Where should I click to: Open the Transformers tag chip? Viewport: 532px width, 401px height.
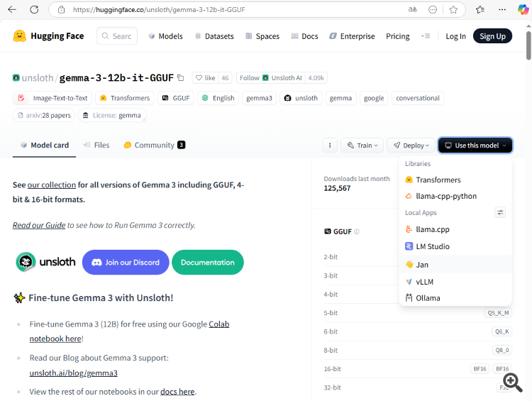(x=125, y=98)
